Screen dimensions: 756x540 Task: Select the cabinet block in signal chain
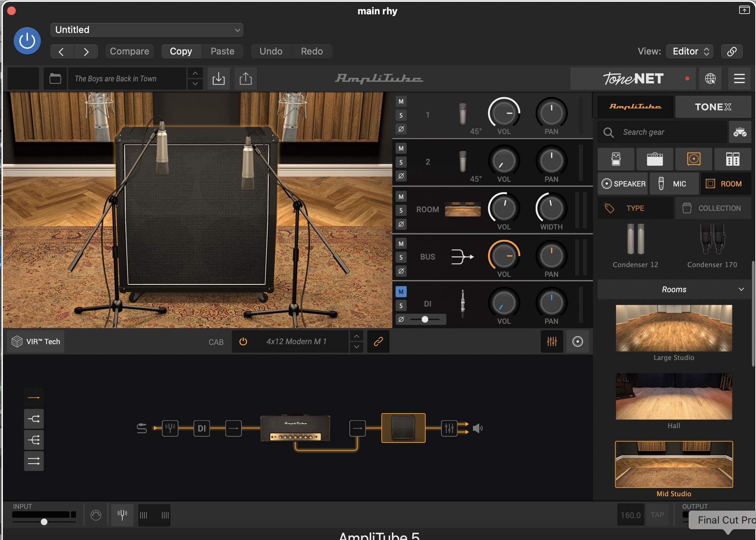pos(403,428)
